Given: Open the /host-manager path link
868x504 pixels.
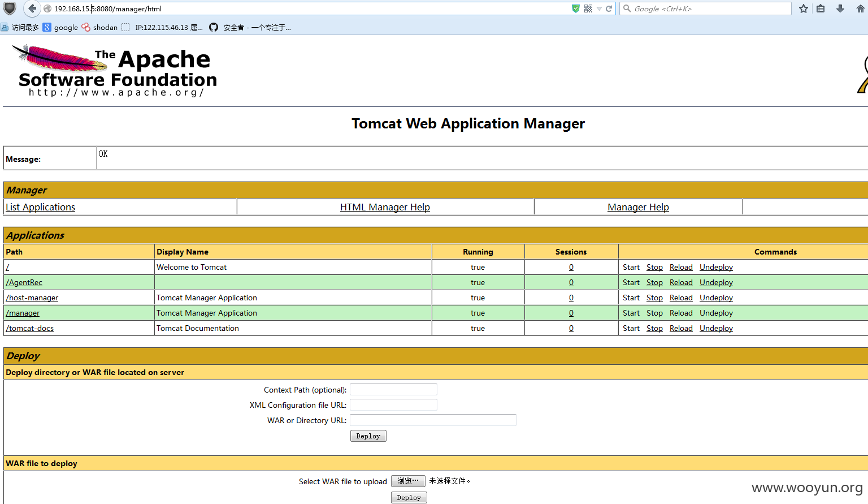Looking at the screenshot, I should click(32, 298).
